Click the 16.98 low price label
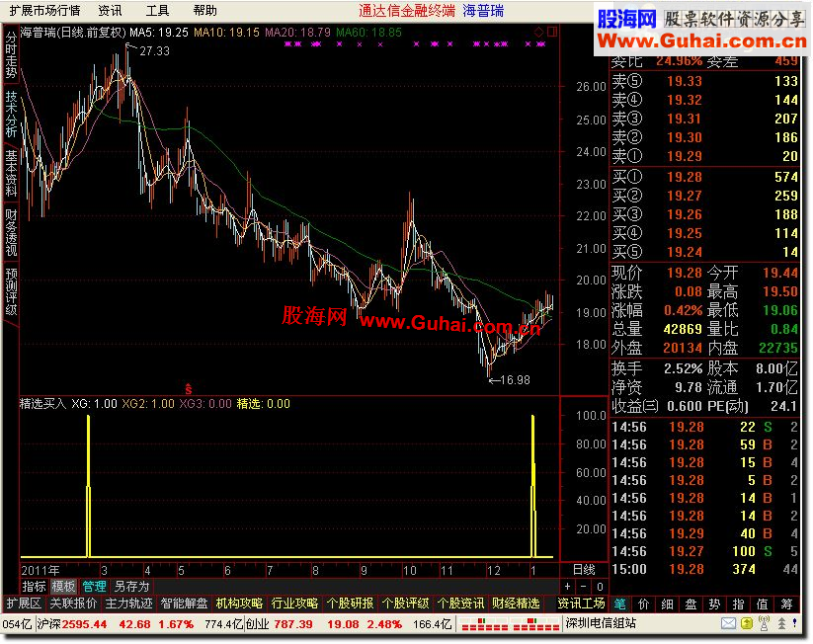This screenshot has width=813, height=644. pos(516,380)
